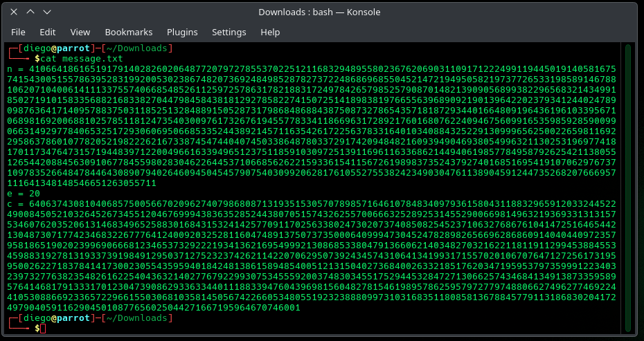The width and height of the screenshot is (644, 341).
Task: Close the Konsole window with the X icon
Action: [14, 12]
